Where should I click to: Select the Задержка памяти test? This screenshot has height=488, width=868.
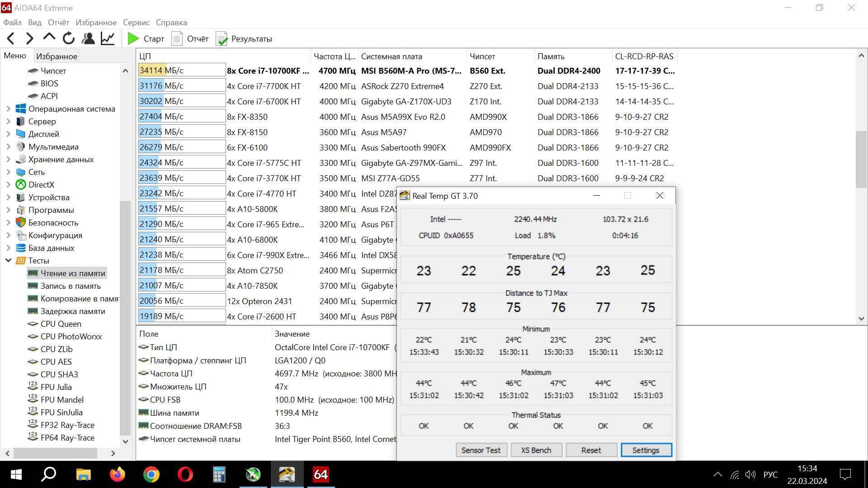(66, 311)
